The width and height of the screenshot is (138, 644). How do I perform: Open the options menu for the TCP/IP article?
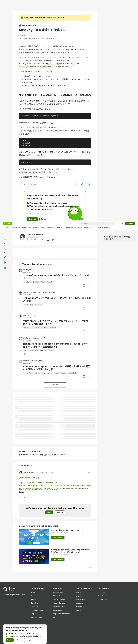point(89,331)
